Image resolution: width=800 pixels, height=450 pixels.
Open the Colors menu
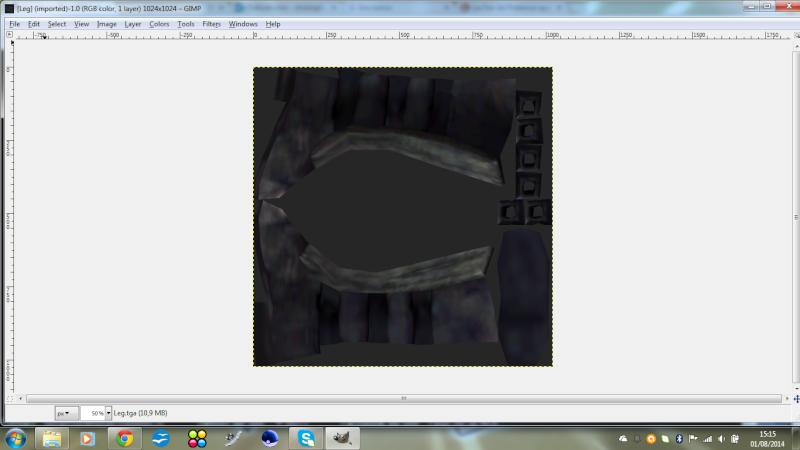159,24
